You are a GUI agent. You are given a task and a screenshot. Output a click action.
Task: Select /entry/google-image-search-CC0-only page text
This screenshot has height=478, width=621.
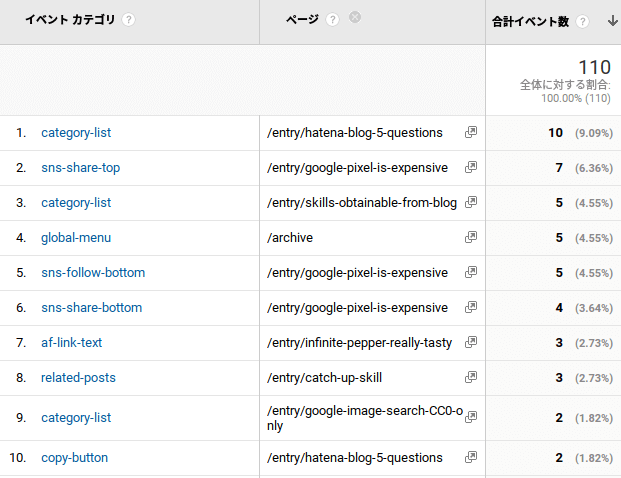(365, 418)
